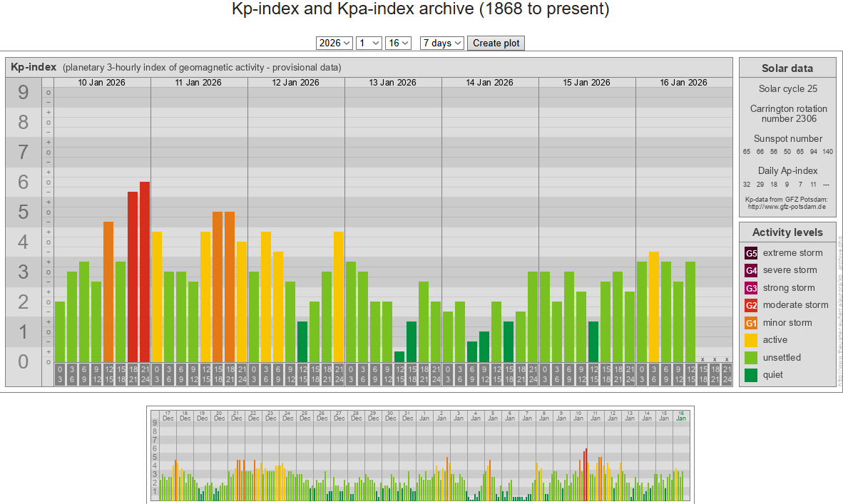
Task: Click the Create plot button
Action: coord(496,43)
